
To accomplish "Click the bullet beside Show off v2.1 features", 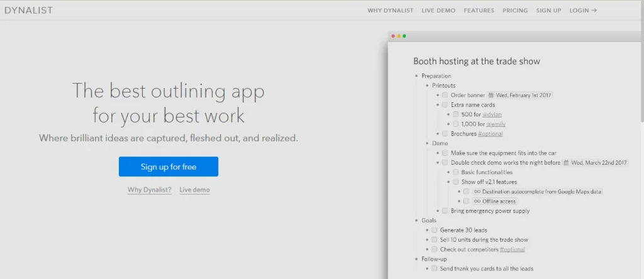I will pyautogui.click(x=448, y=182).
